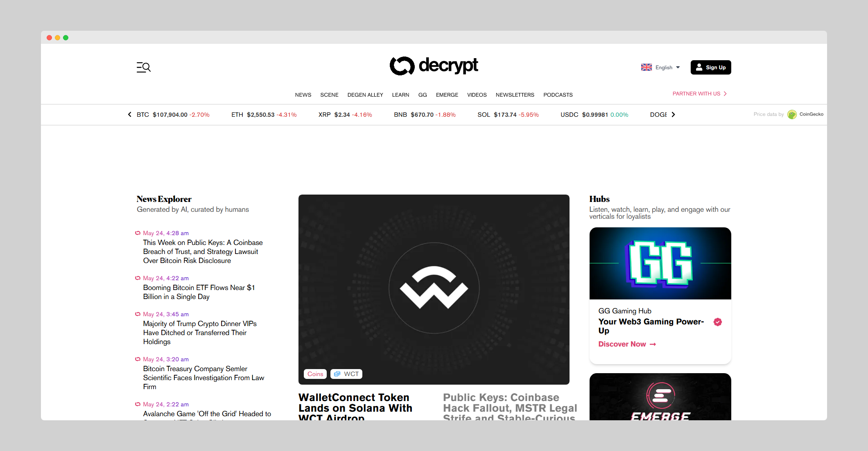Click the verified badge on GG Gaming Hub
This screenshot has width=868, height=451.
pos(718,322)
